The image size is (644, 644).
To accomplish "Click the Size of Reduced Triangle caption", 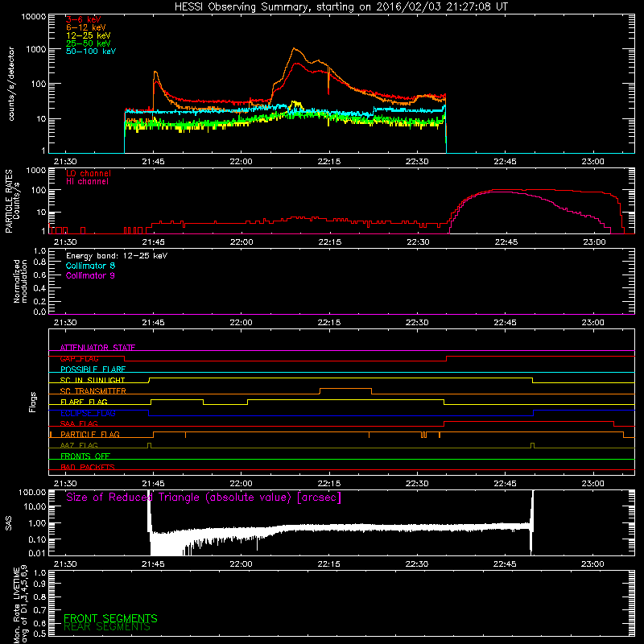I will [x=204, y=497].
